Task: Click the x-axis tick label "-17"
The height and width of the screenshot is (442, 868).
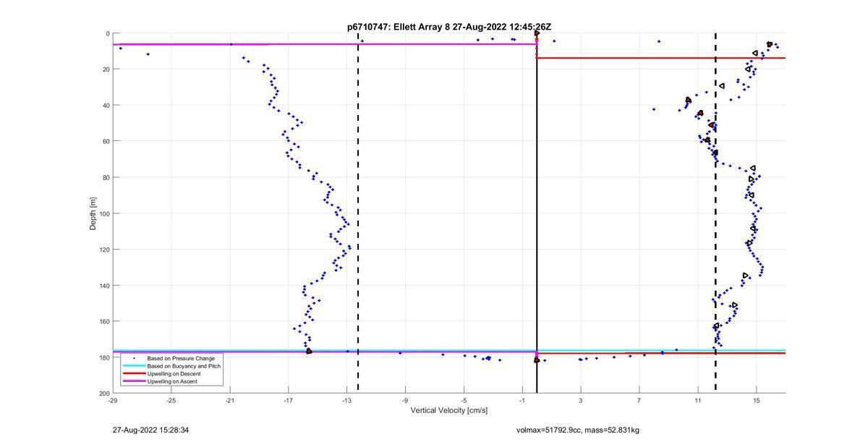Action: point(288,400)
